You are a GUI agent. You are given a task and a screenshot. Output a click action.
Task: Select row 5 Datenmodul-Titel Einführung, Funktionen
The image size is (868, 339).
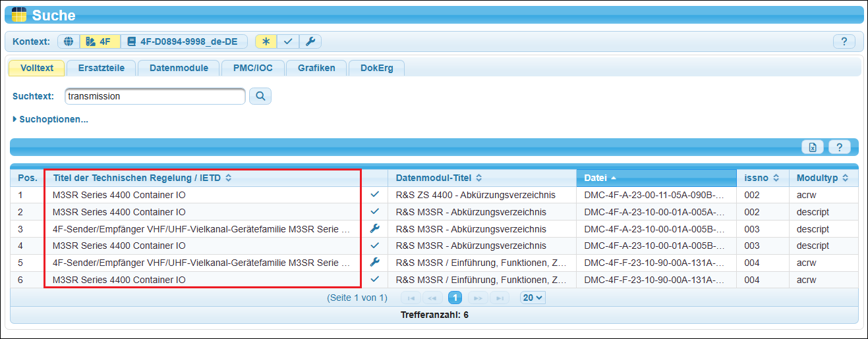[481, 263]
